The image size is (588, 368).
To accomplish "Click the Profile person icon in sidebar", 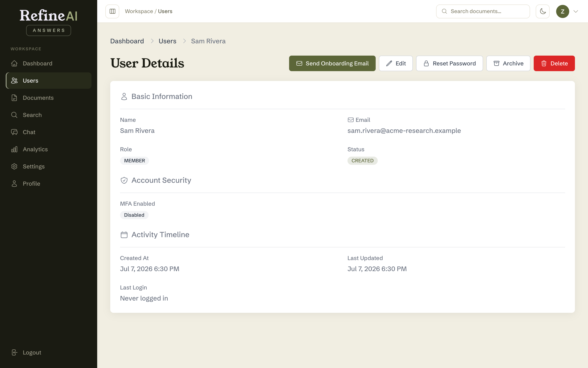I will (x=14, y=184).
